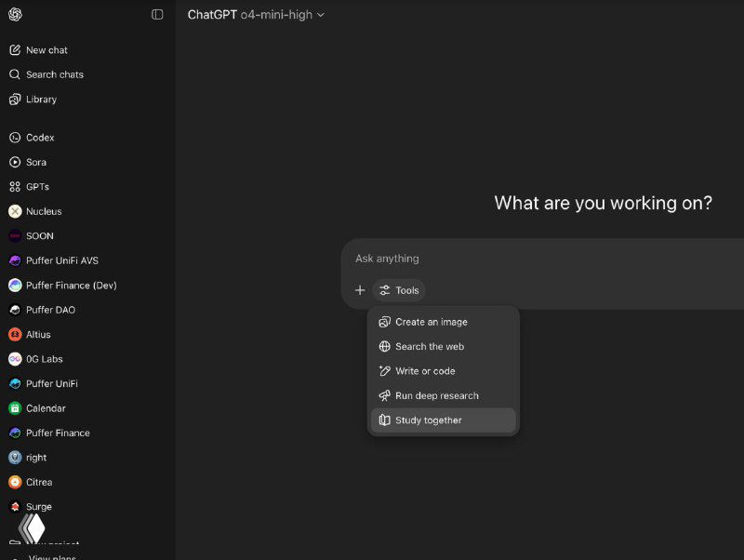Viewport: 744px width, 560px height.
Task: Open Search chats
Action: (x=54, y=74)
